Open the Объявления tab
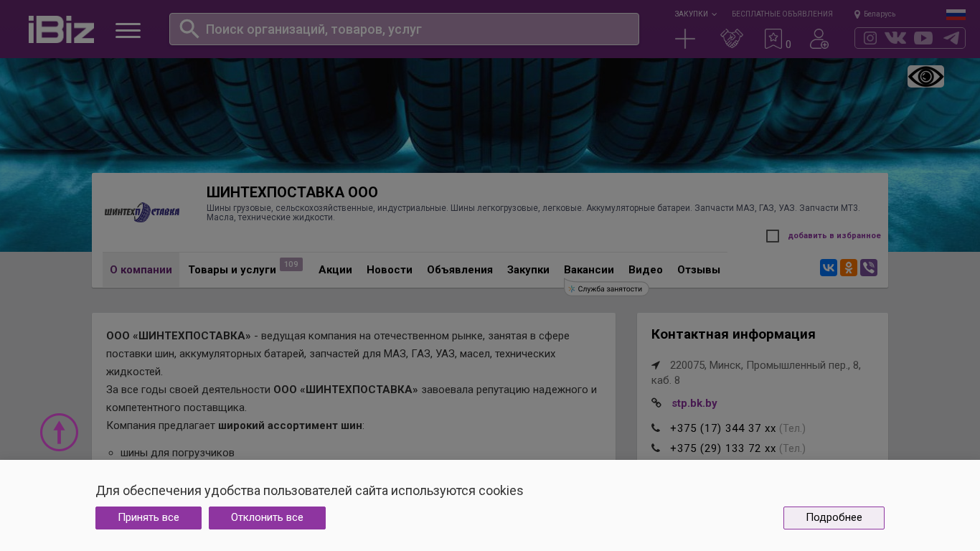Screen dimensions: 980x551 (x=460, y=270)
